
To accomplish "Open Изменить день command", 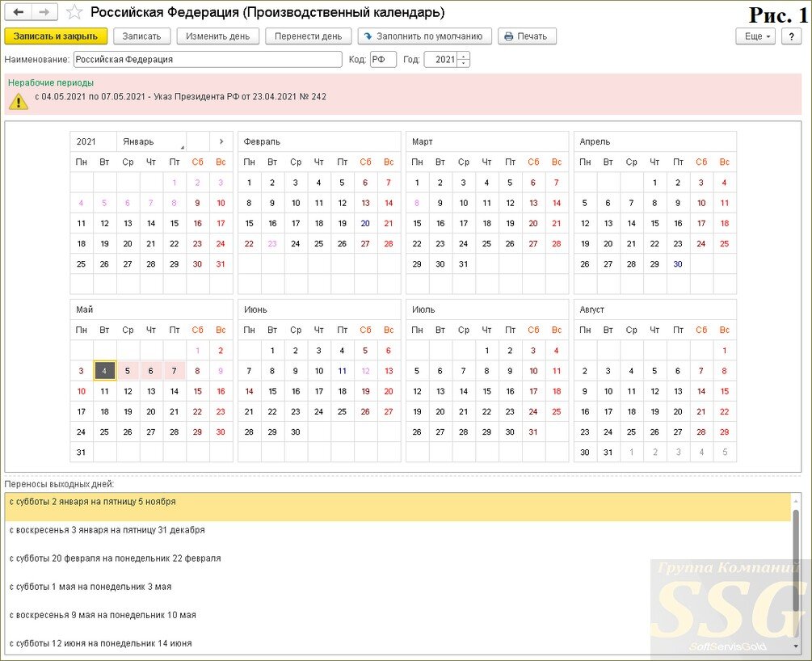I will (x=217, y=36).
